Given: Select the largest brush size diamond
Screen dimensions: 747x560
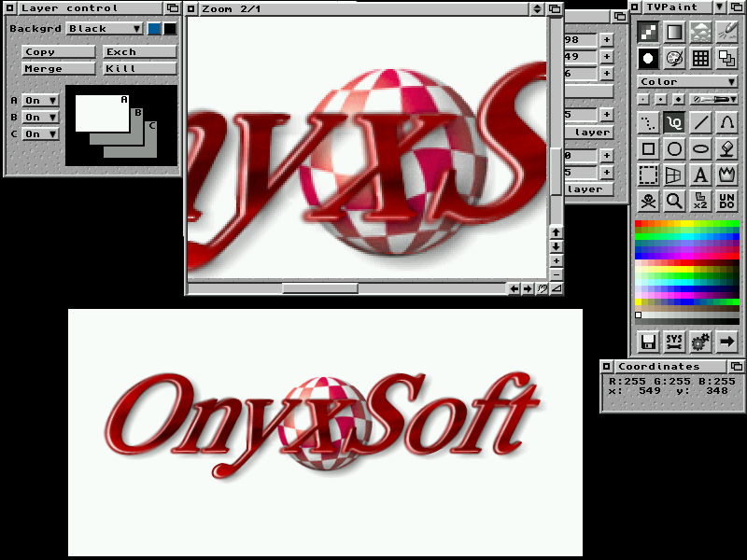Looking at the screenshot, I should pos(679,100).
